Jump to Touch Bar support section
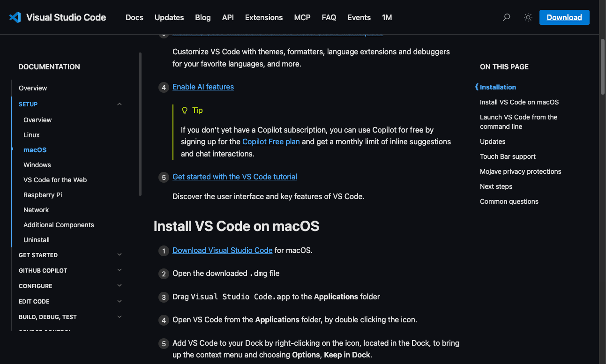The height and width of the screenshot is (364, 606). (x=508, y=156)
